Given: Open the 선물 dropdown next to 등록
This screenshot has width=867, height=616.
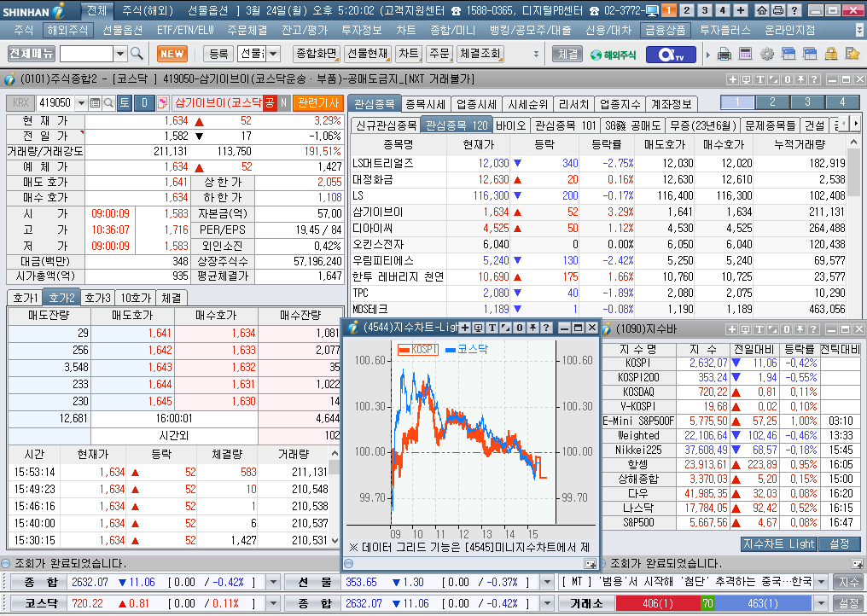Looking at the screenshot, I should click(x=273, y=55).
